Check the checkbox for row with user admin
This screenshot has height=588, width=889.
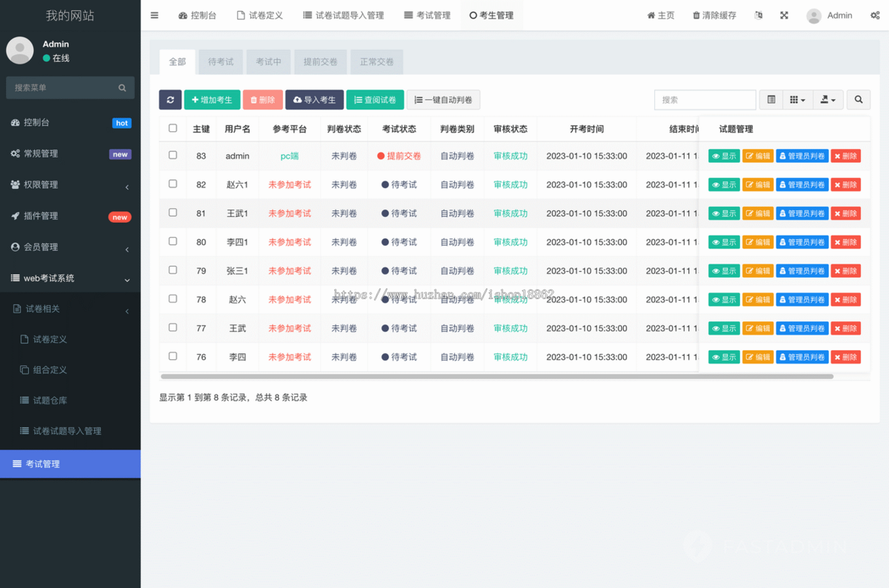(172, 156)
